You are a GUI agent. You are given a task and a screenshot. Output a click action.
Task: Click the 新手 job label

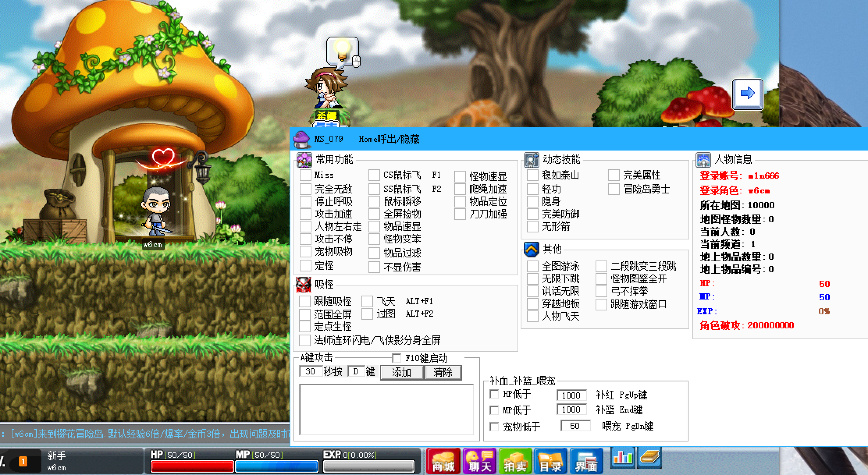pyautogui.click(x=57, y=456)
